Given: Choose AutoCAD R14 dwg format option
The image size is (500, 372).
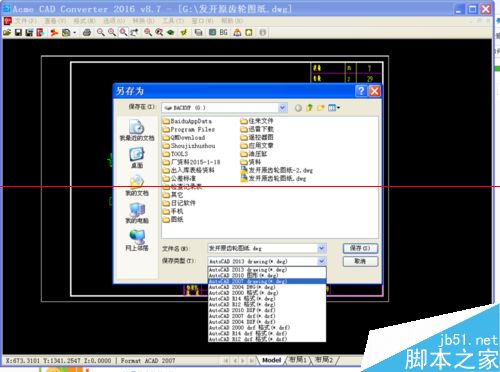Looking at the screenshot, I should coord(267,299).
